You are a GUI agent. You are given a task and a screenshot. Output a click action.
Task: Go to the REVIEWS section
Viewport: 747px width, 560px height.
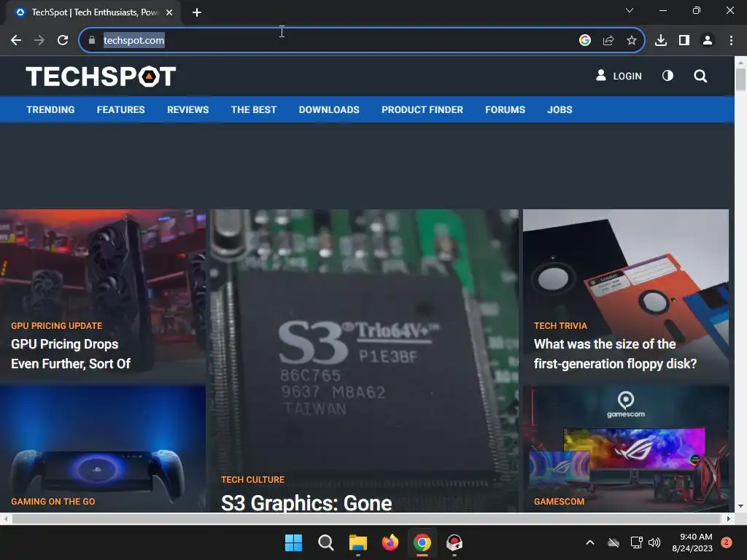[x=188, y=109]
